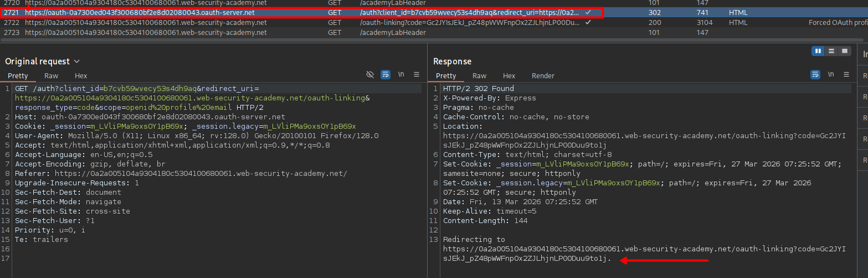Viewport: 868px width, 278px height.
Task: Open the Raw tab in response panel
Action: 479,76
